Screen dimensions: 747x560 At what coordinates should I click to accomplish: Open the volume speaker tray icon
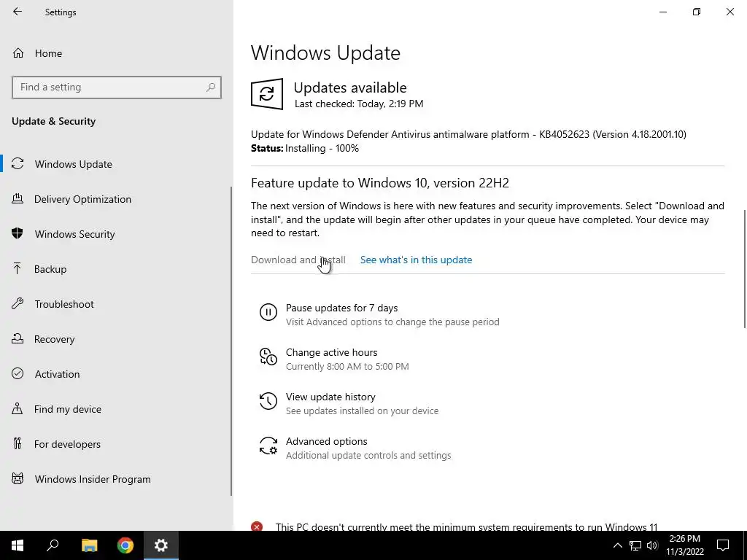pos(652,545)
